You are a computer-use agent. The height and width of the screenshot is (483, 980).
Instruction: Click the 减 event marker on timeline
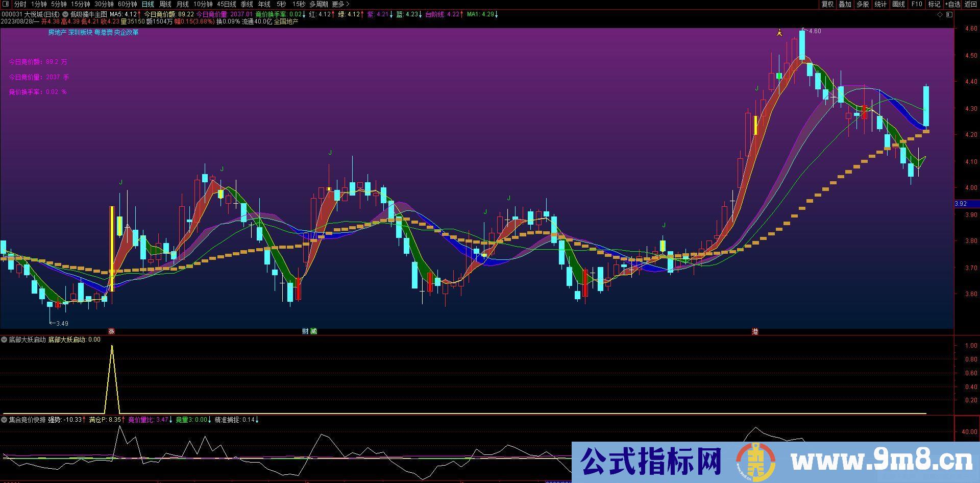pos(313,331)
